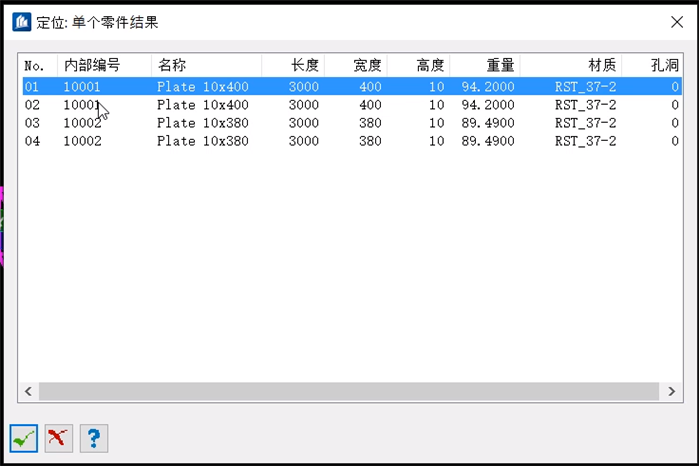Open help with the blue question mark
The width and height of the screenshot is (699, 466).
pyautogui.click(x=94, y=438)
